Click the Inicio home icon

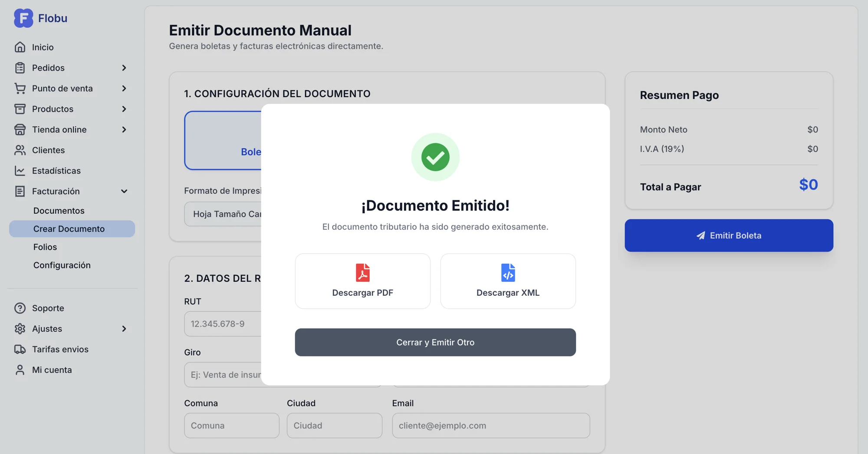tap(20, 47)
